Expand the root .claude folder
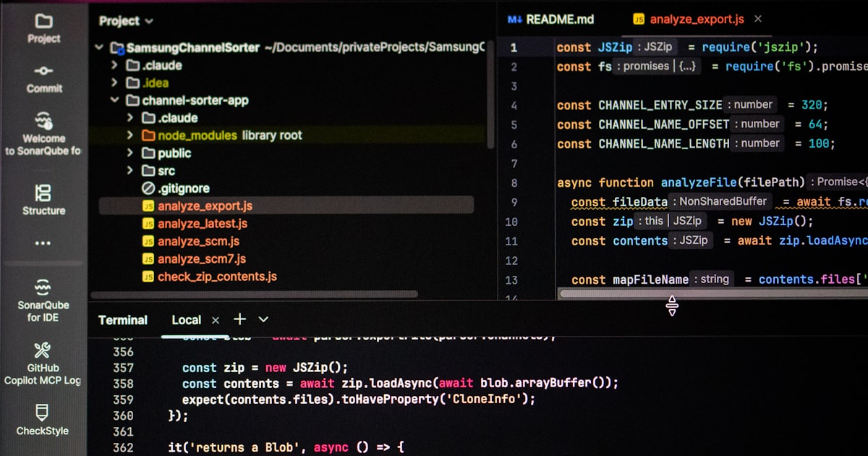Screen dimensions: 868x456 click(x=114, y=65)
